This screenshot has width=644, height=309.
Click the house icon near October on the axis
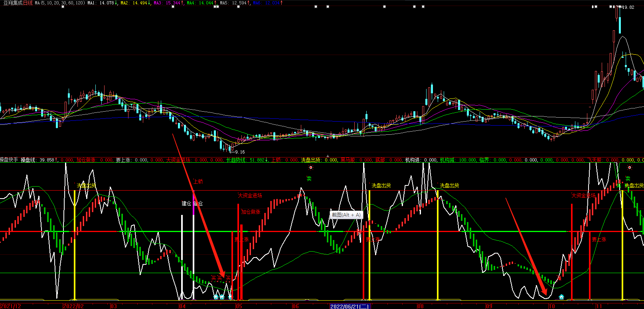tap(561, 297)
